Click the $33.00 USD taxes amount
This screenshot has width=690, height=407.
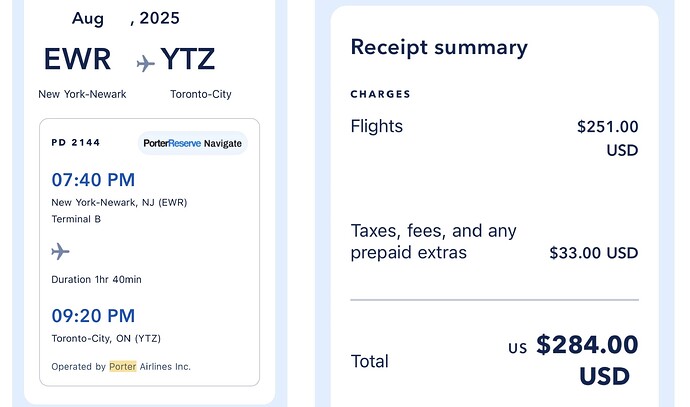click(x=593, y=253)
